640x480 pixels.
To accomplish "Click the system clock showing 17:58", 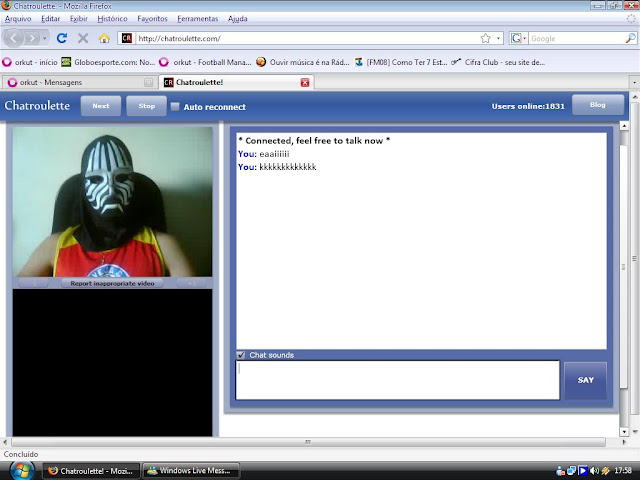I will click(623, 471).
